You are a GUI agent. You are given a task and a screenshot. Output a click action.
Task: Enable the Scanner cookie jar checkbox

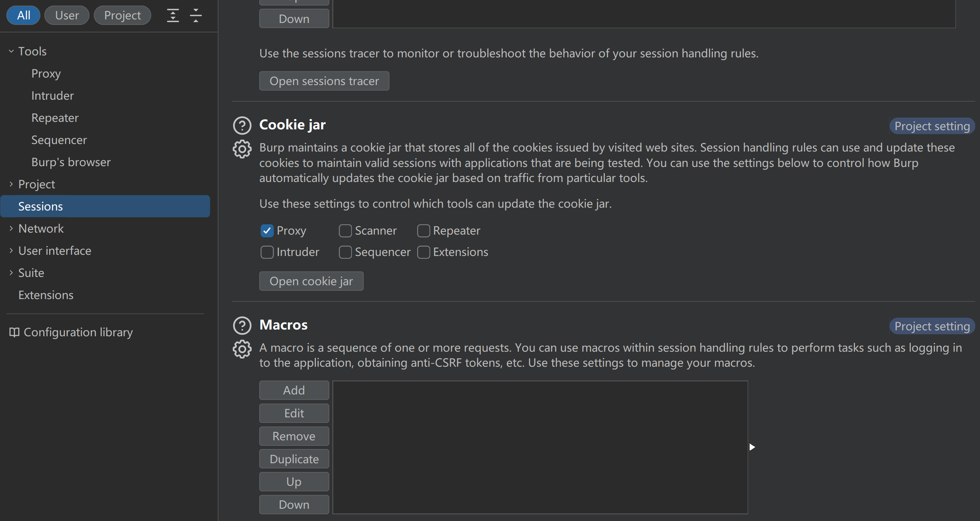tap(345, 231)
